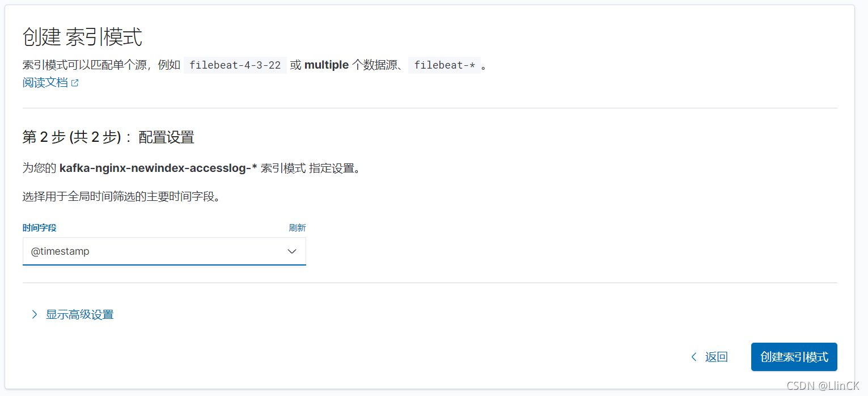Click the 为您的 索引模式 指定设置 sentence

191,168
